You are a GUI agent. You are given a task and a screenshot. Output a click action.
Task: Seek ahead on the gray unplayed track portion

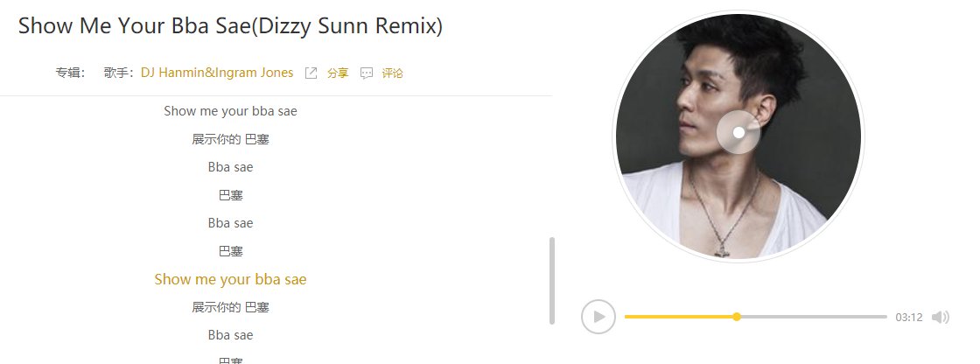coord(814,317)
